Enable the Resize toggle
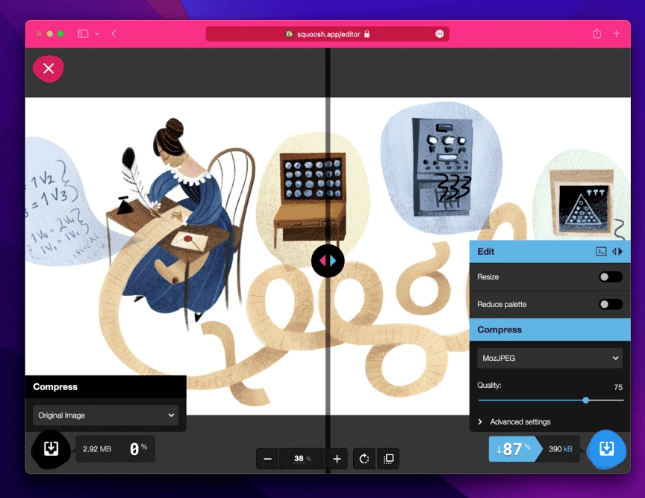This screenshot has width=645, height=498. click(x=610, y=277)
